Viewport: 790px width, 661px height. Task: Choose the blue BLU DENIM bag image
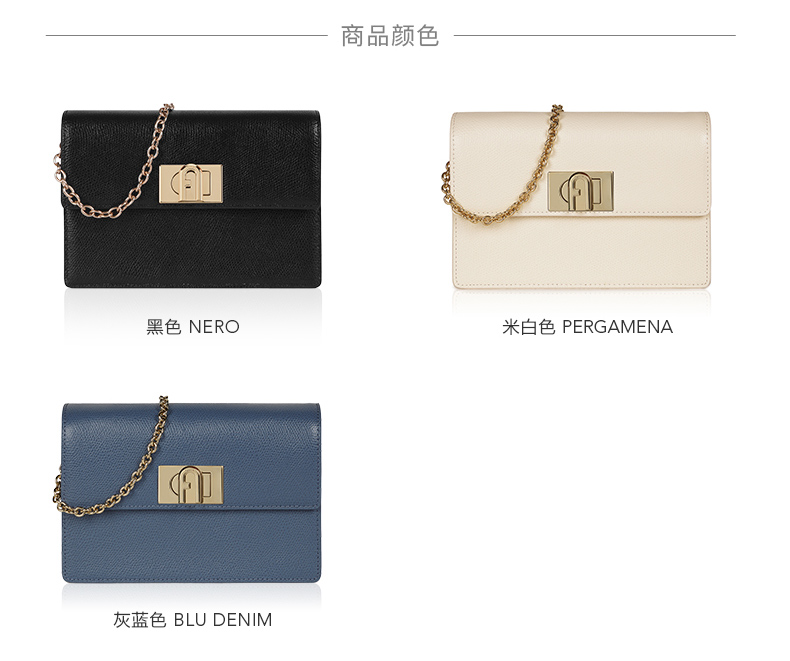click(x=187, y=490)
